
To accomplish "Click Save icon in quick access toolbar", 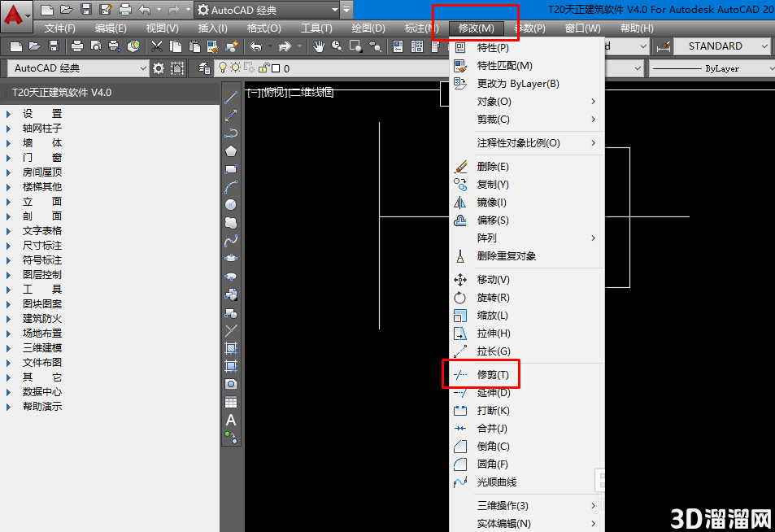I will click(x=86, y=10).
